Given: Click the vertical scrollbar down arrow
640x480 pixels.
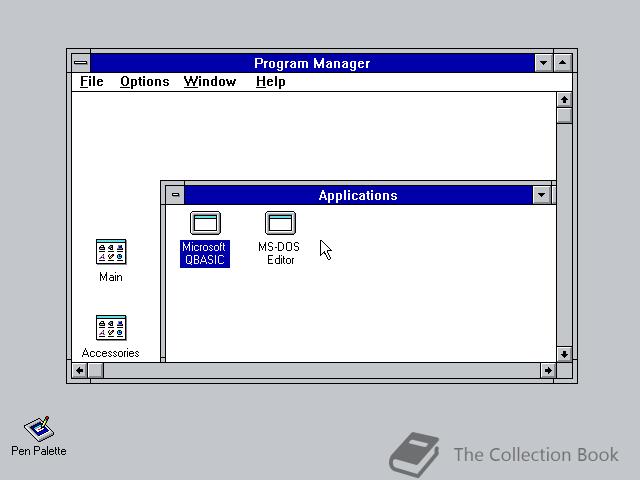Looking at the screenshot, I should click(x=564, y=354).
